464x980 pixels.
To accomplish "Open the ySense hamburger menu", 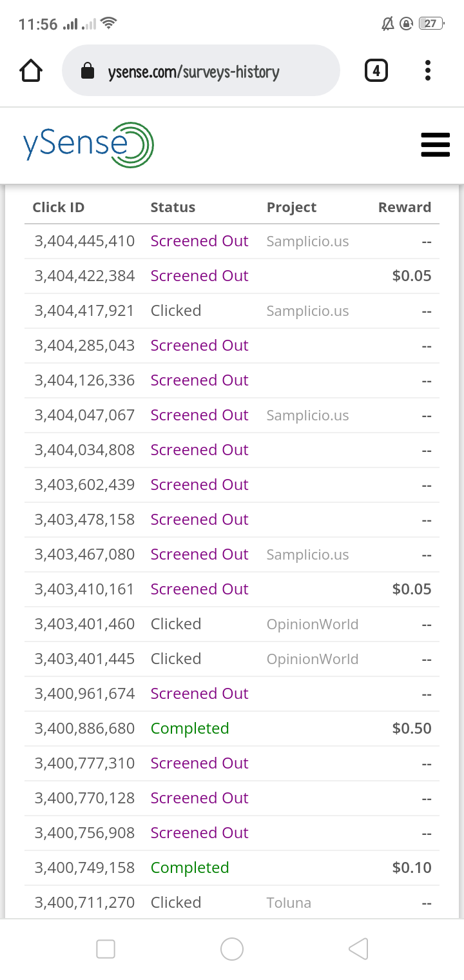I will 435,145.
